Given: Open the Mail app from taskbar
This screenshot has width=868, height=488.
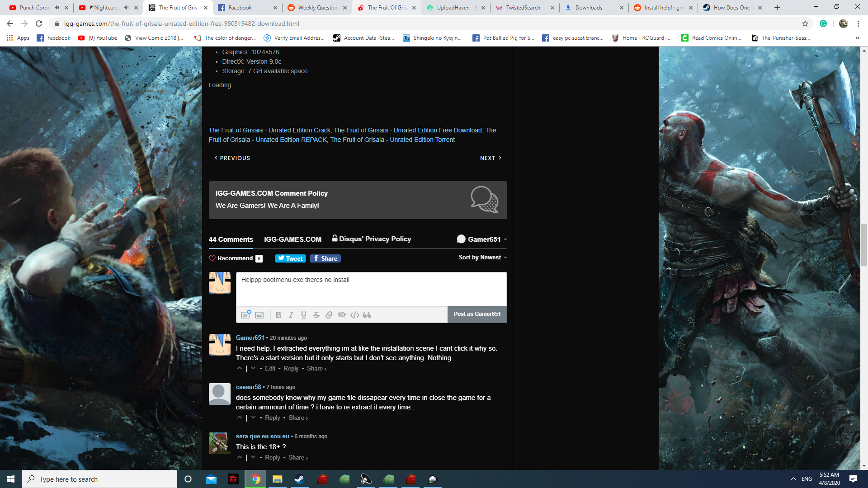Looking at the screenshot, I should 211,479.
